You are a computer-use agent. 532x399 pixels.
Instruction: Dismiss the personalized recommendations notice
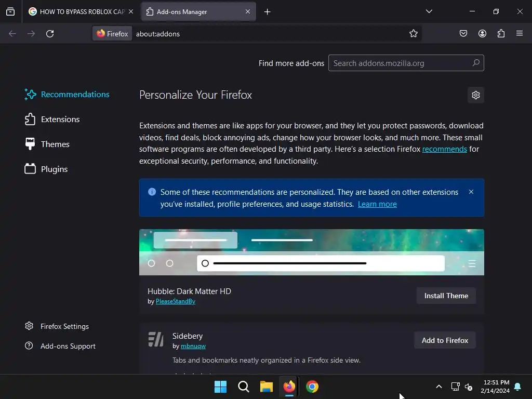tap(471, 192)
